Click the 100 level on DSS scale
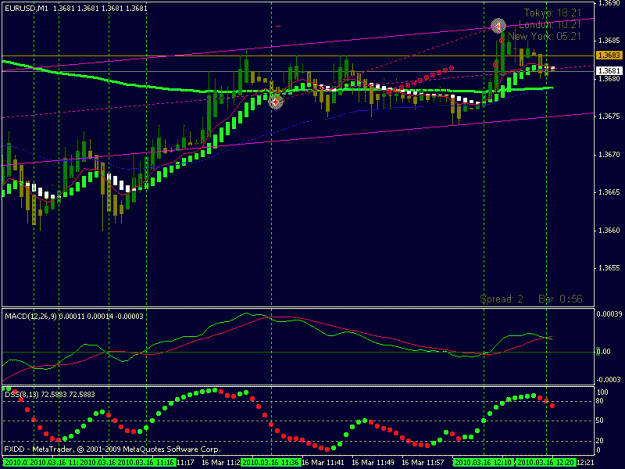Viewport: 625px width, 469px height. (x=603, y=392)
